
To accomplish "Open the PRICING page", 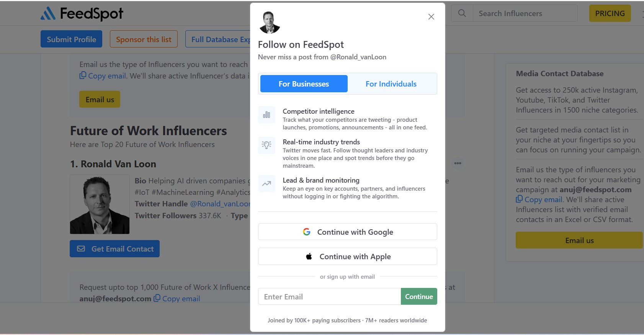I will click(x=610, y=13).
